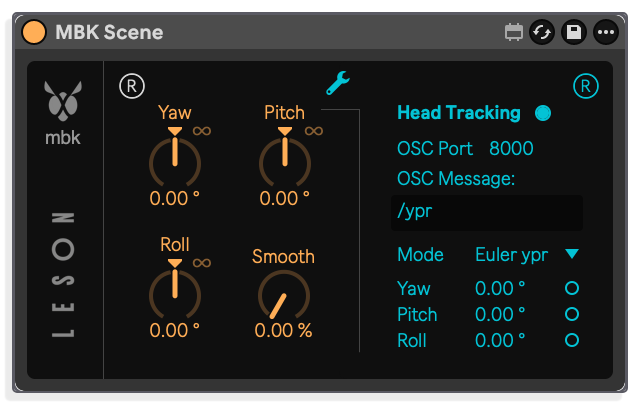The image size is (640, 405).
Task: Click the show/hide device view icon in title bar
Action: (x=513, y=32)
